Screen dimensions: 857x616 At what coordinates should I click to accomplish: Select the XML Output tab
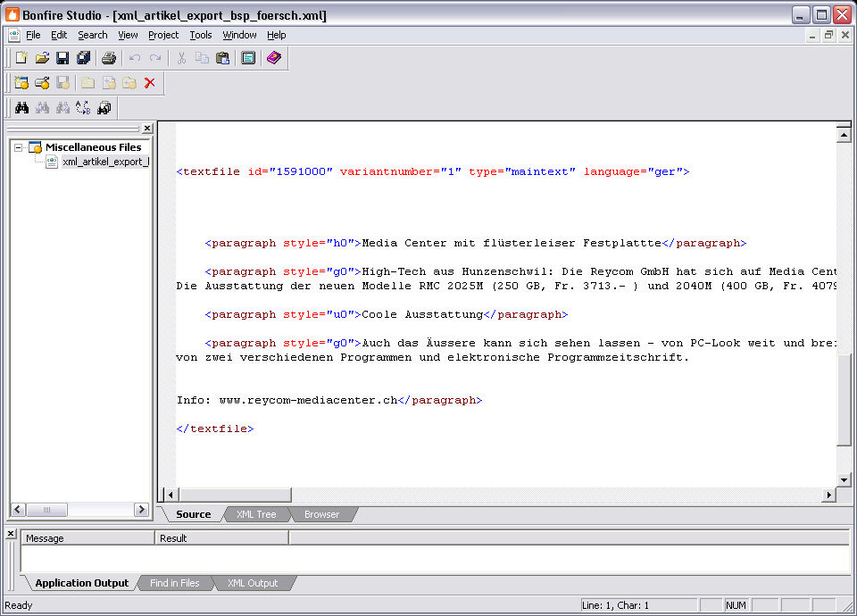[x=253, y=583]
